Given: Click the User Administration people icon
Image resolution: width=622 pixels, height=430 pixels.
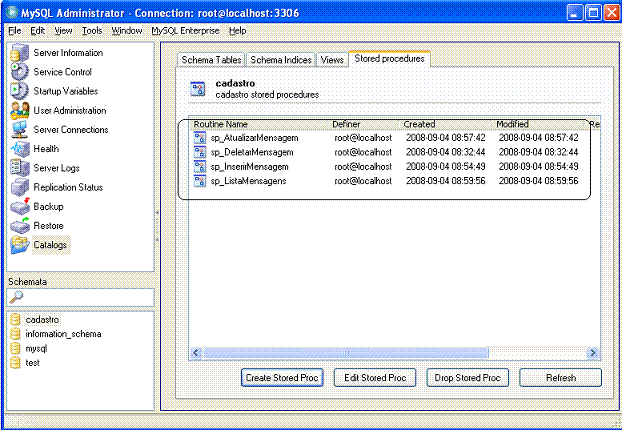Looking at the screenshot, I should click(x=19, y=111).
